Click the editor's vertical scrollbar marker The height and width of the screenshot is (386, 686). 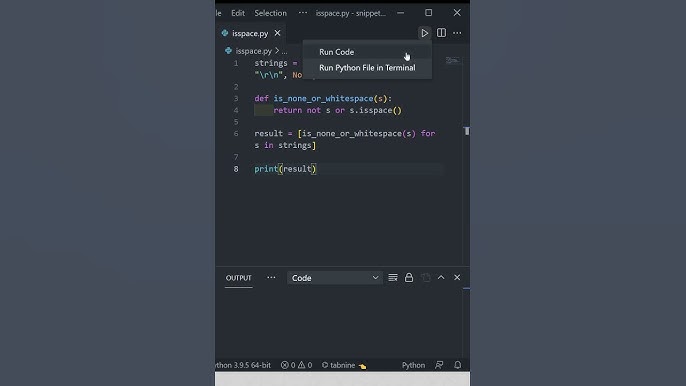(467, 131)
